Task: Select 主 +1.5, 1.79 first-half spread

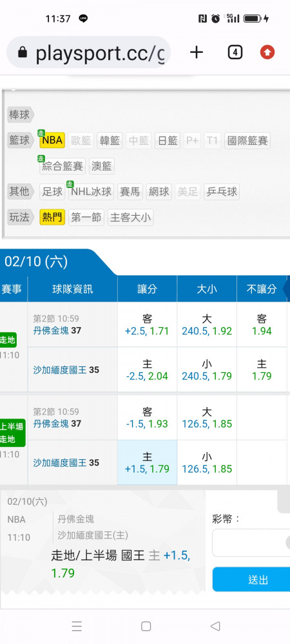Action: 147,463
